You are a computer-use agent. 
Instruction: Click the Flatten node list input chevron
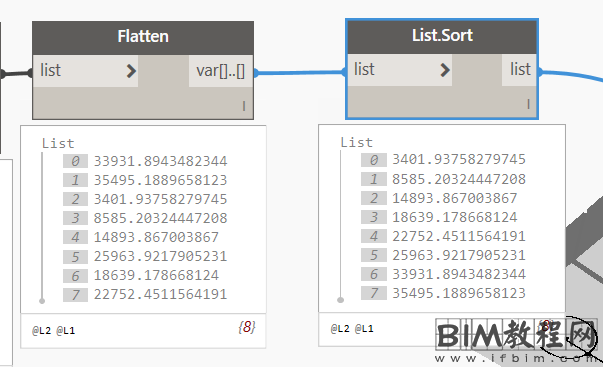(x=131, y=71)
